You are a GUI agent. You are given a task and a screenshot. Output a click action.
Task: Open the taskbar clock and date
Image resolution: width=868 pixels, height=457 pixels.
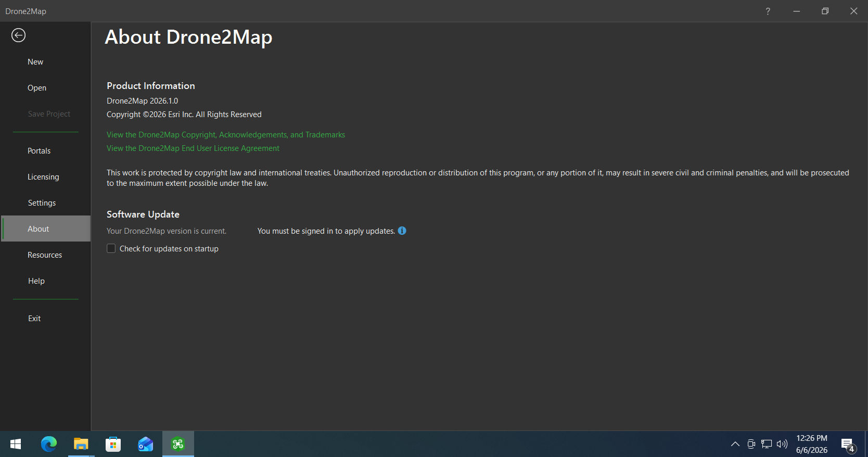tap(812, 444)
